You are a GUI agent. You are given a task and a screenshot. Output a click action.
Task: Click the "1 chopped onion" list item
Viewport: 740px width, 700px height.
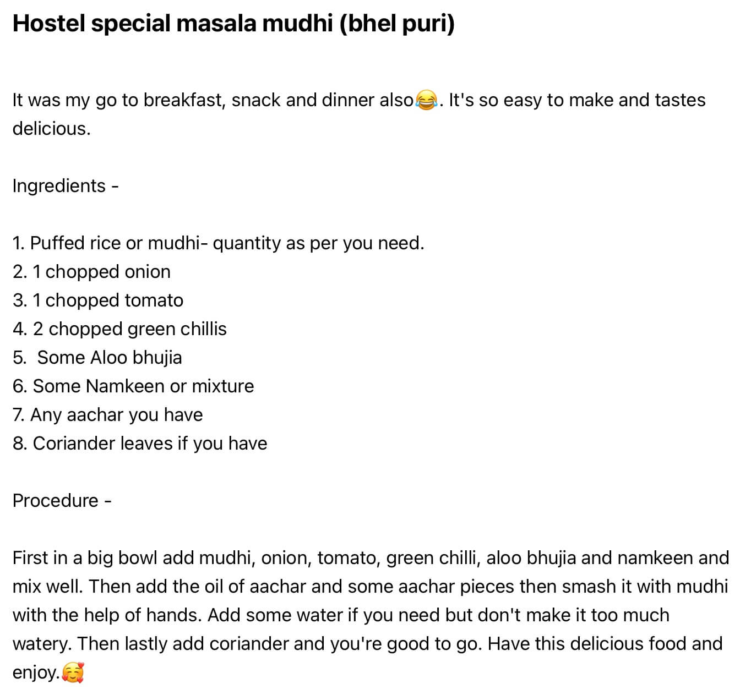tap(91, 272)
